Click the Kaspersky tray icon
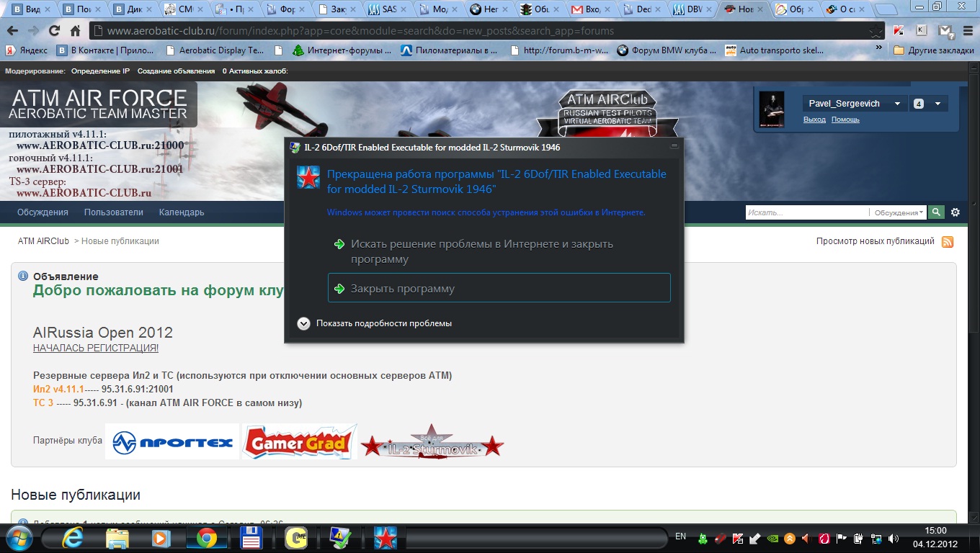980x553 pixels. (739, 539)
